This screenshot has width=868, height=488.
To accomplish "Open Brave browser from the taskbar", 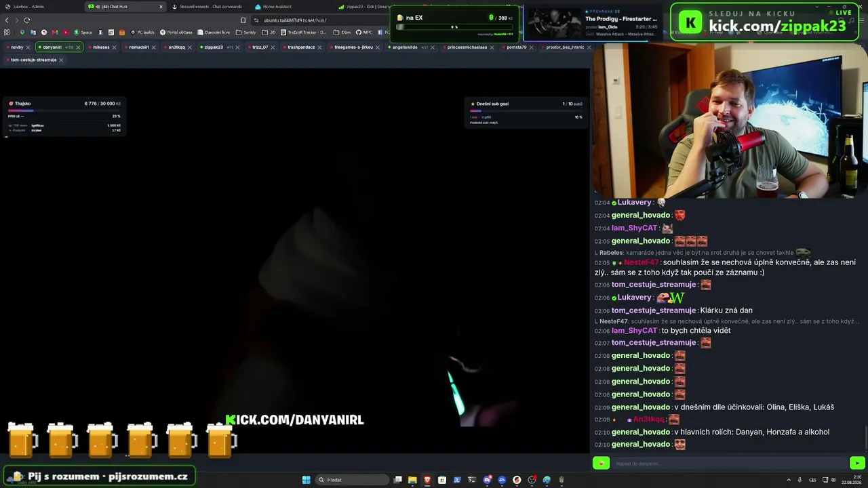I will [427, 480].
